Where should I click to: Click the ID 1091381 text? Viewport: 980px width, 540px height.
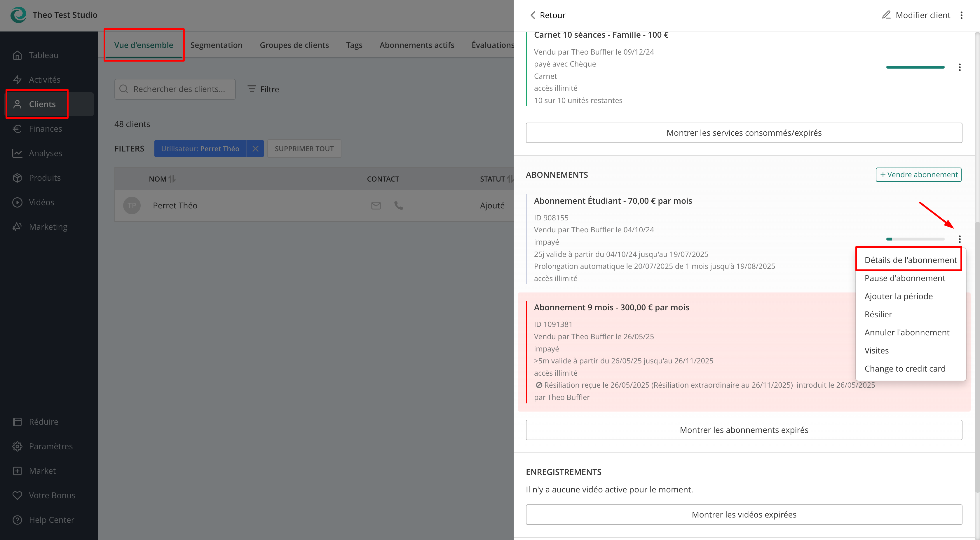[x=553, y=324]
